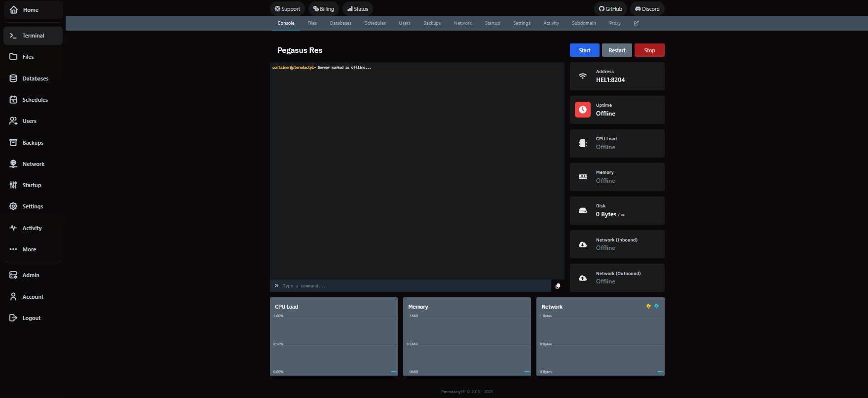Join the Discord link
The width and height of the screenshot is (868, 398).
coord(647,9)
